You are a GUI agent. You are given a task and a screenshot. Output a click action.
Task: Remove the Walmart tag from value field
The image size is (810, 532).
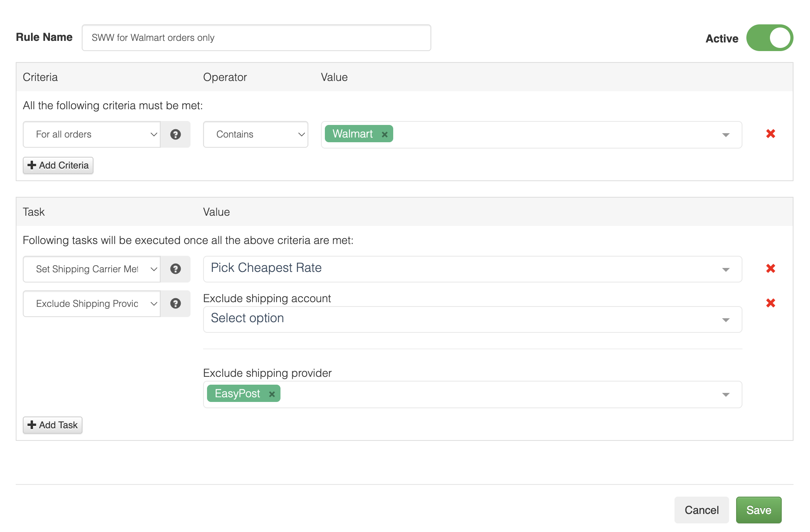[385, 134]
